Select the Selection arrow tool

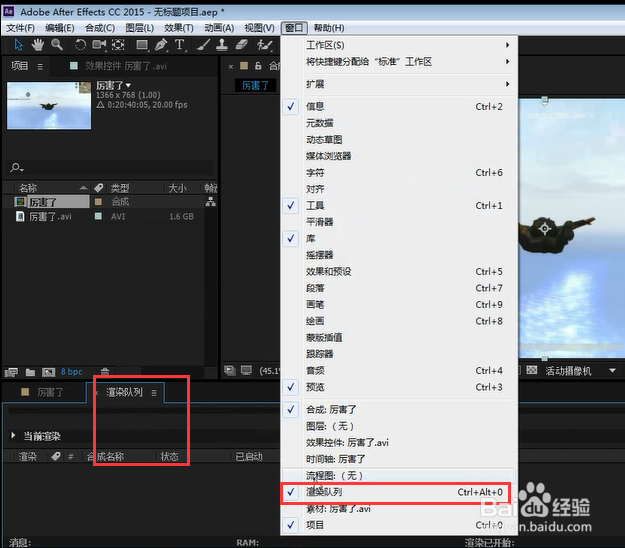18,45
